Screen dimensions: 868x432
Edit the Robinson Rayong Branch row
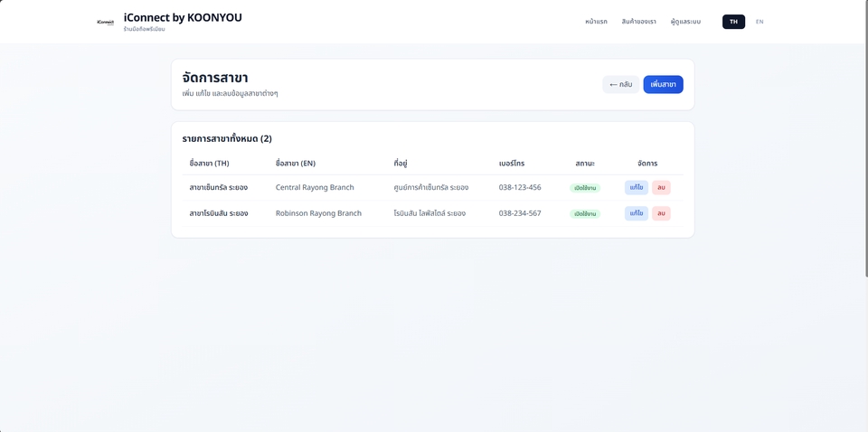click(x=636, y=213)
